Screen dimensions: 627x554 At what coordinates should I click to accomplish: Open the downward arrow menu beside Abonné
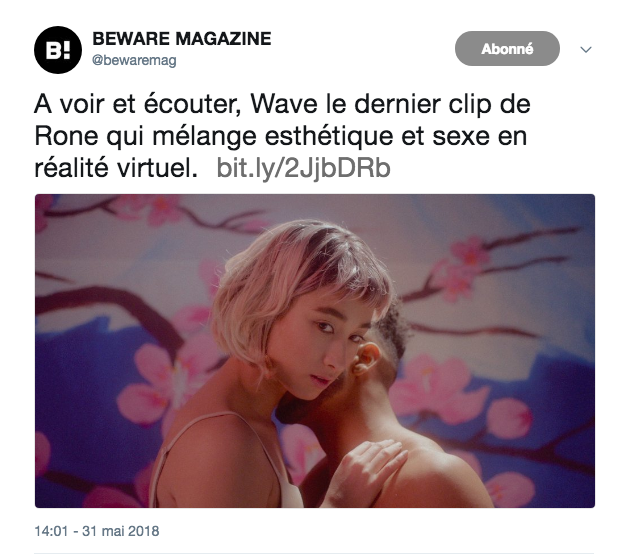coord(586,49)
